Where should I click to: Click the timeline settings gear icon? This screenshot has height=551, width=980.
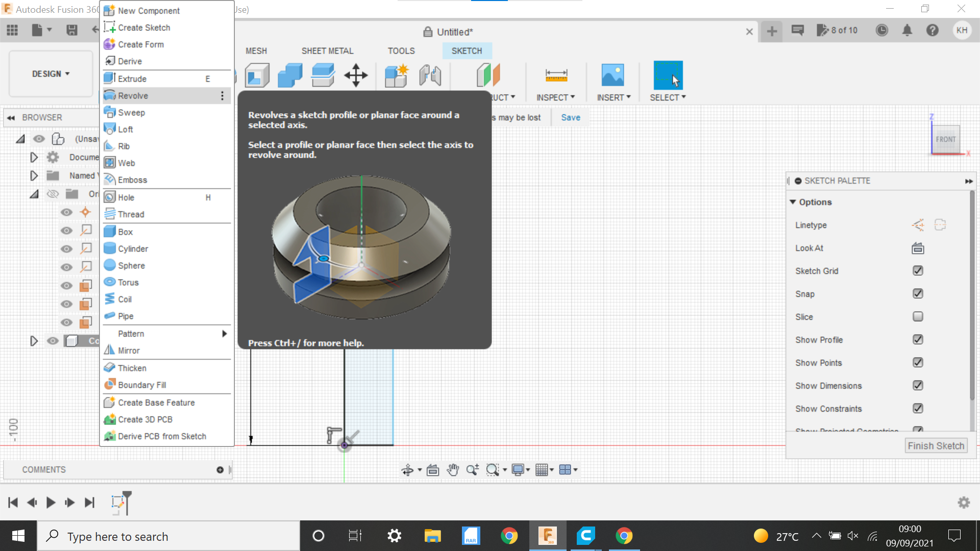coord(964,503)
